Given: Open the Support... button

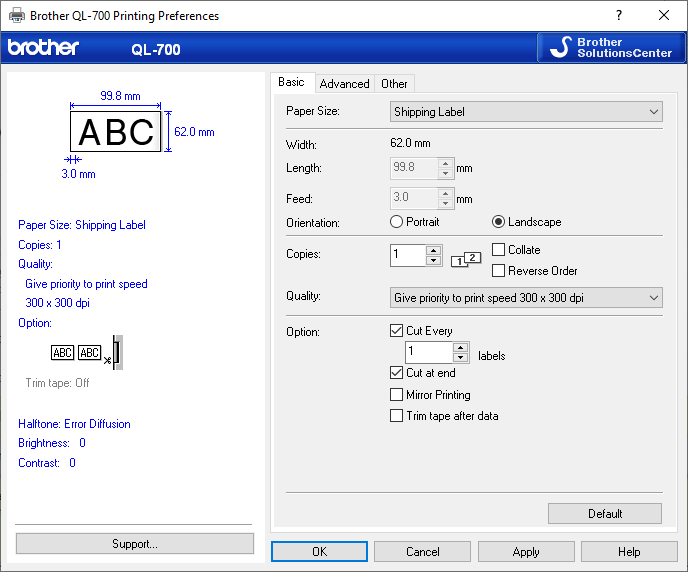Looking at the screenshot, I should pyautogui.click(x=135, y=544).
